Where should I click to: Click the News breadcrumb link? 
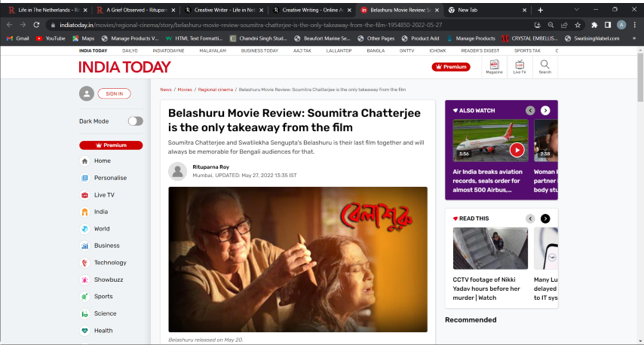click(x=166, y=90)
